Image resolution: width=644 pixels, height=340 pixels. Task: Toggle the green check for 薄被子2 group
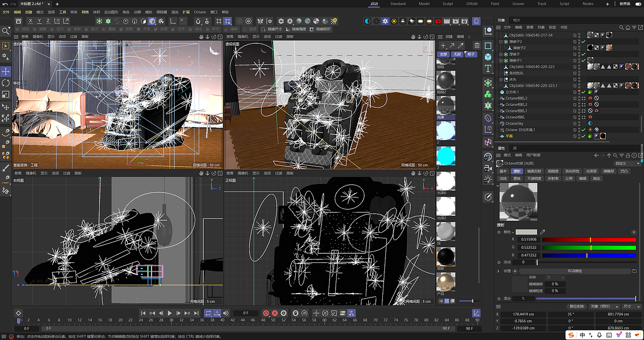pos(583,42)
